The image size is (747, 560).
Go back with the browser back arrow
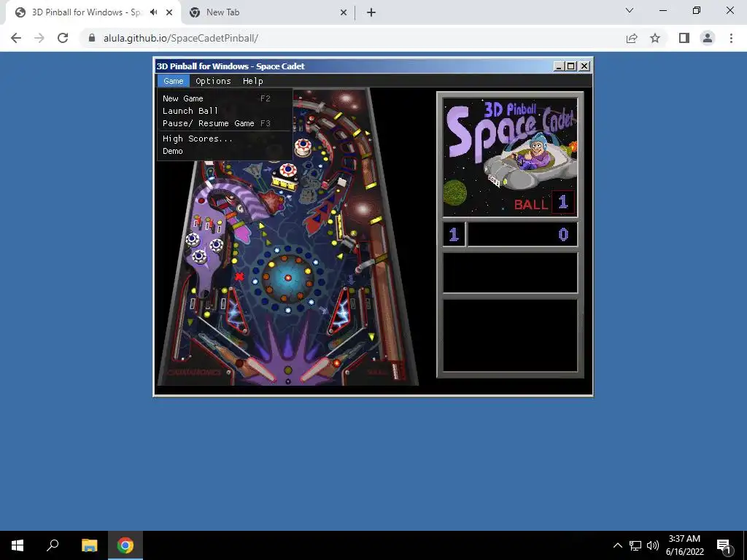click(16, 38)
